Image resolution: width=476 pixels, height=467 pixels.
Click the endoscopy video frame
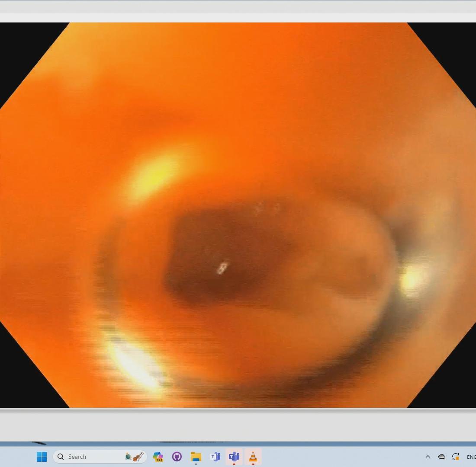click(x=238, y=215)
